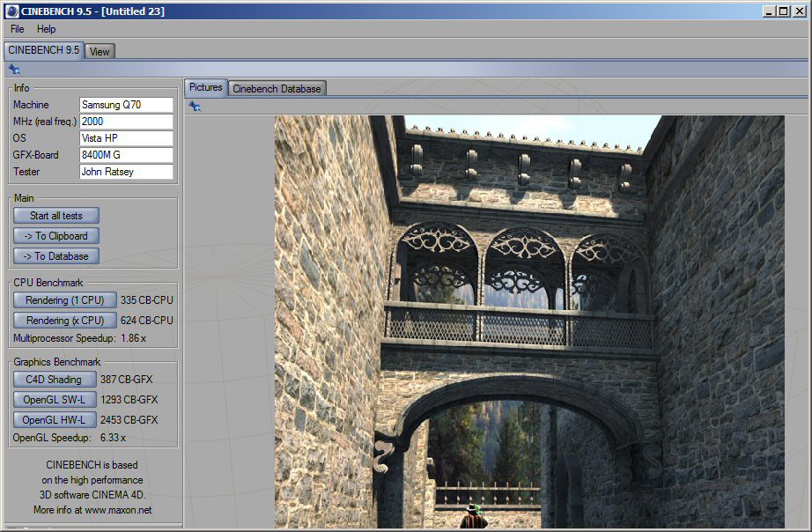
Task: Start the OpenGL SW-L test
Action: coord(55,399)
